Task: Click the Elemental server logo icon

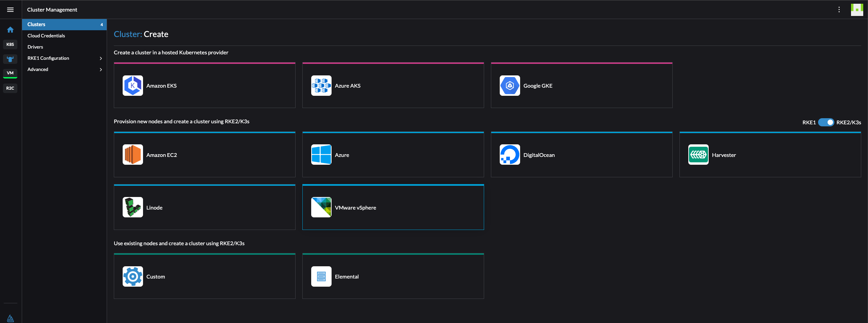Action: [x=321, y=276]
